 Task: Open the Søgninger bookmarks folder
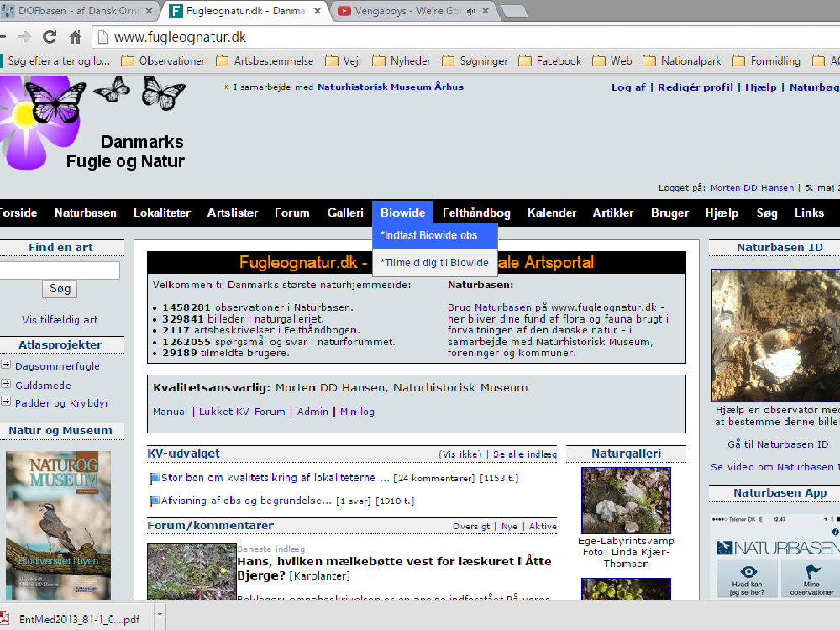[475, 61]
